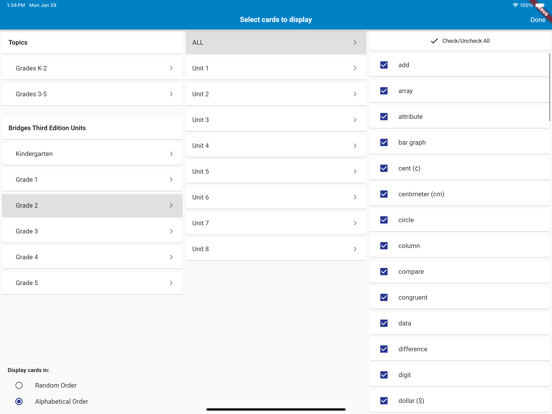
Task: Toggle the 'centimeter (cm)' checkbox
Action: pos(384,194)
